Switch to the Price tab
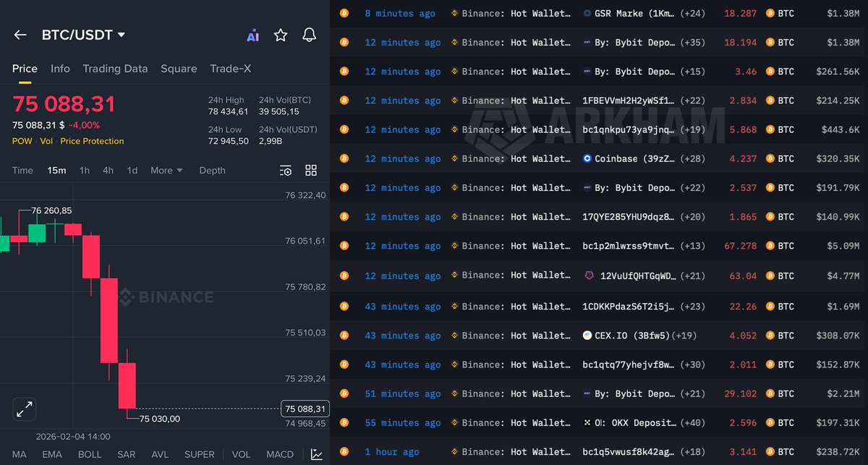The image size is (868, 465). 25,69
